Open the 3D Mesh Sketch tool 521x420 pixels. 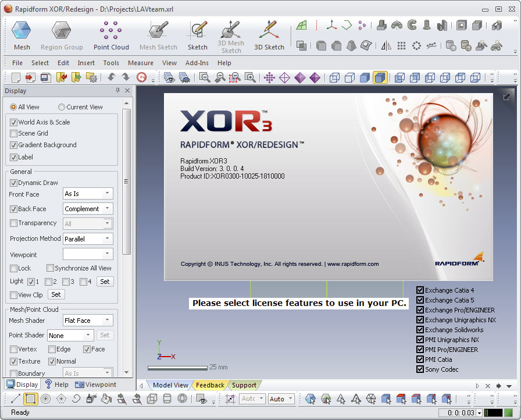tap(231, 37)
